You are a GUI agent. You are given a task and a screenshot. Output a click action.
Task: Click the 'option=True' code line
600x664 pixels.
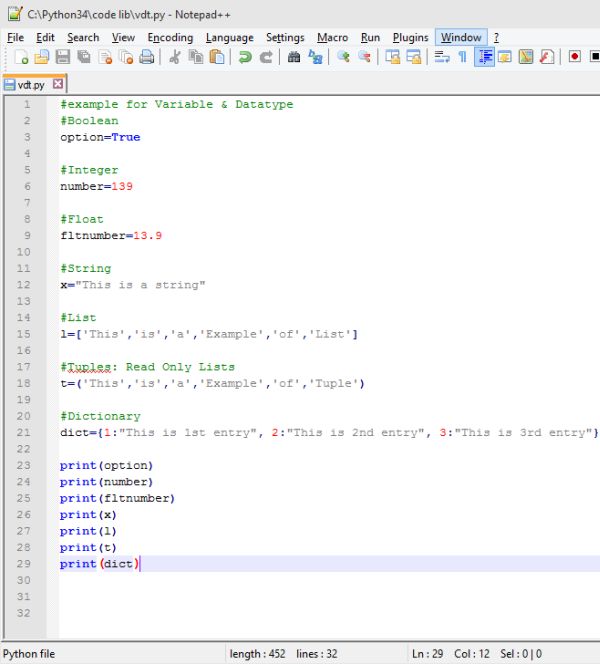pyautogui.click(x=100, y=137)
